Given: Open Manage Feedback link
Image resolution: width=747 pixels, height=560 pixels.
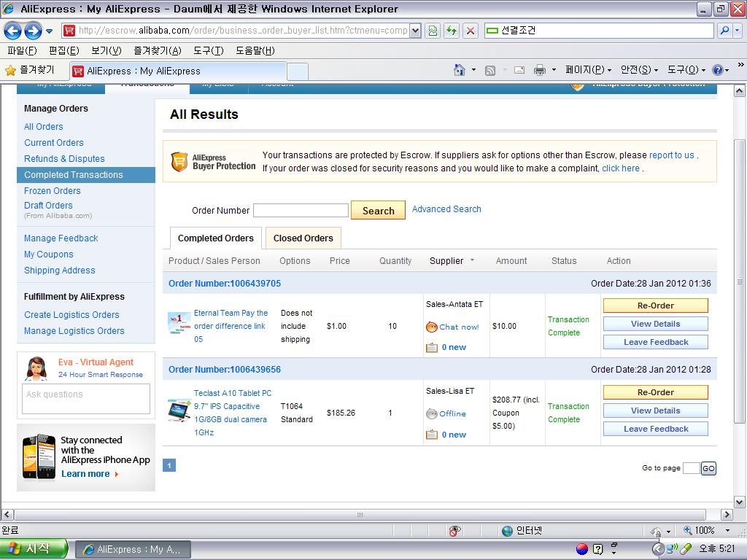Looking at the screenshot, I should point(61,238).
